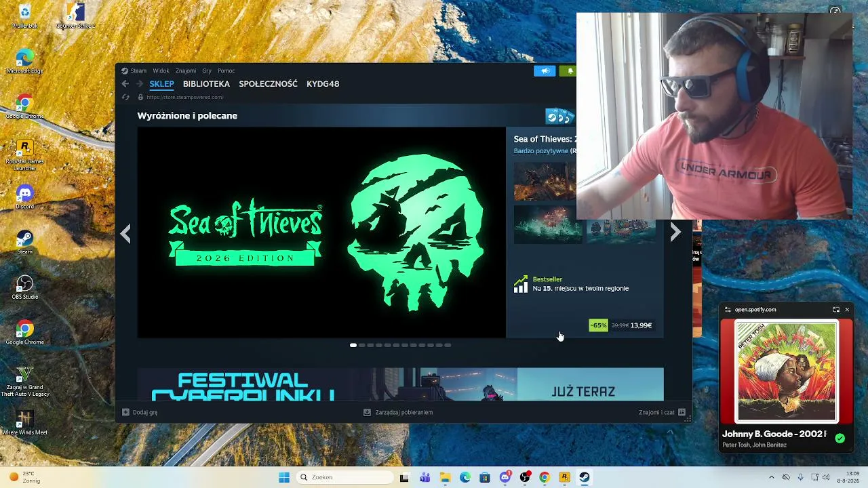The height and width of the screenshot is (488, 868).
Task: Launch Counter-Strike 2 desktop shortcut
Action: click(75, 16)
